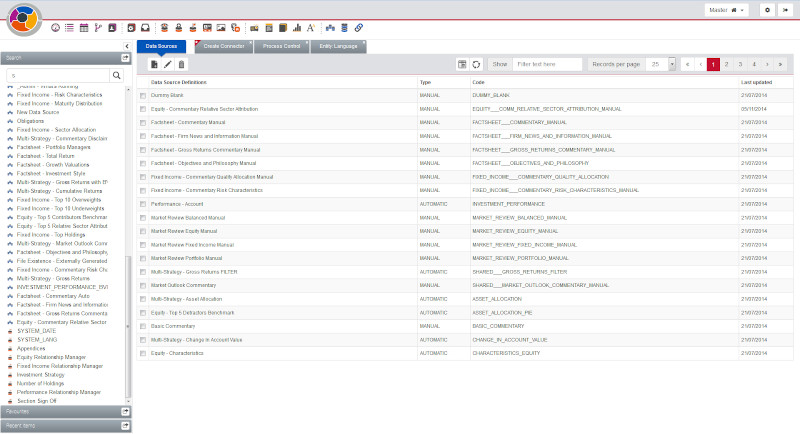
Task: Switch to the Process Control tab
Action: [x=281, y=46]
